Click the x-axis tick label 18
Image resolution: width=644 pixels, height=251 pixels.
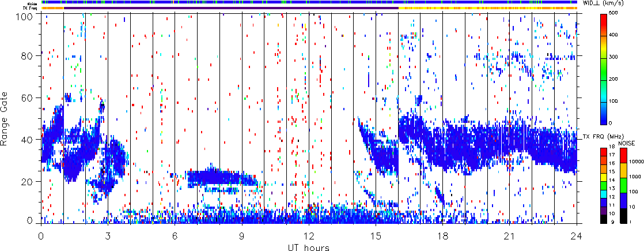pyautogui.click(x=443, y=236)
